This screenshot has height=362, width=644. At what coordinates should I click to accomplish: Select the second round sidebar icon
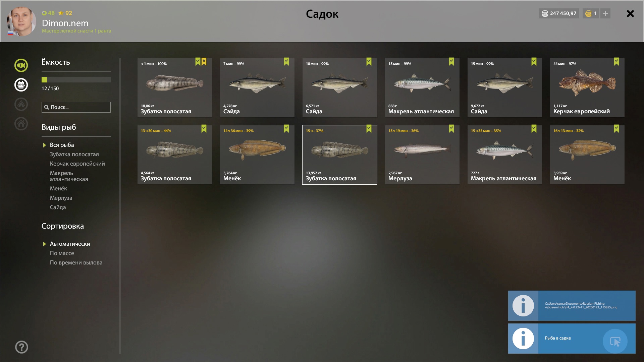click(x=21, y=85)
